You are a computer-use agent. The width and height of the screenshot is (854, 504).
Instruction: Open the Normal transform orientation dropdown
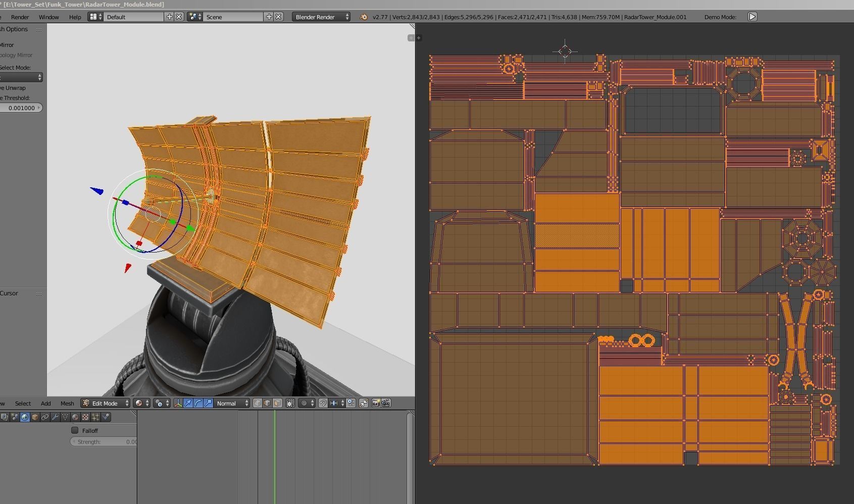click(x=232, y=403)
